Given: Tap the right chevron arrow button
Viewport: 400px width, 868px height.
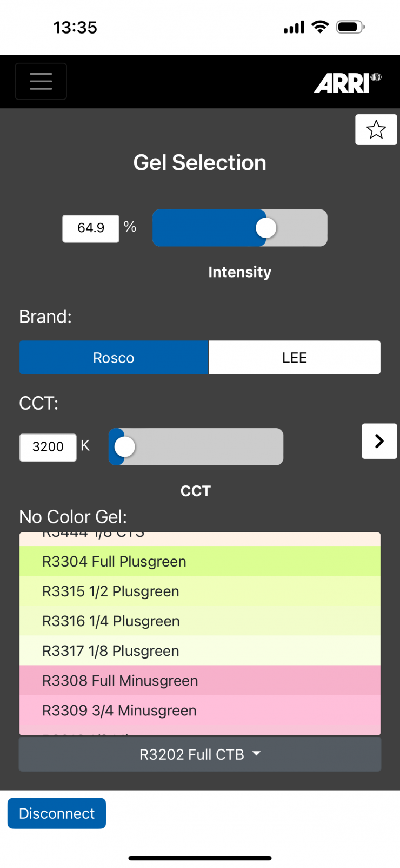Looking at the screenshot, I should pyautogui.click(x=379, y=441).
